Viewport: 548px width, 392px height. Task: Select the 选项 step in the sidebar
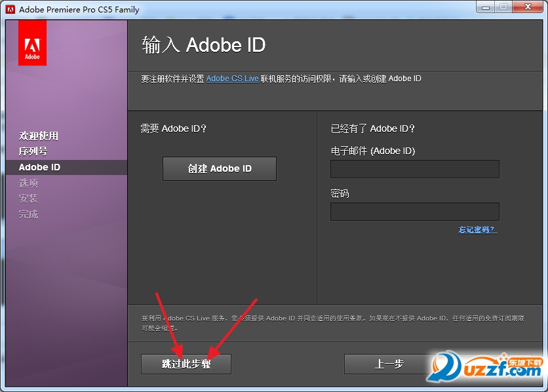point(28,183)
